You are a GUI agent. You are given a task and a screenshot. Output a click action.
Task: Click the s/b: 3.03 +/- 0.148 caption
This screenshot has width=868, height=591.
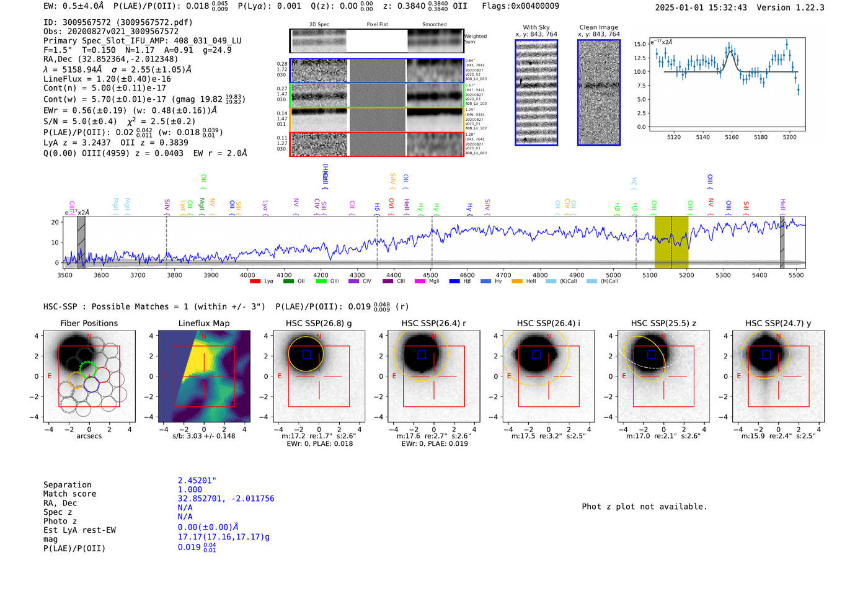[x=204, y=436]
